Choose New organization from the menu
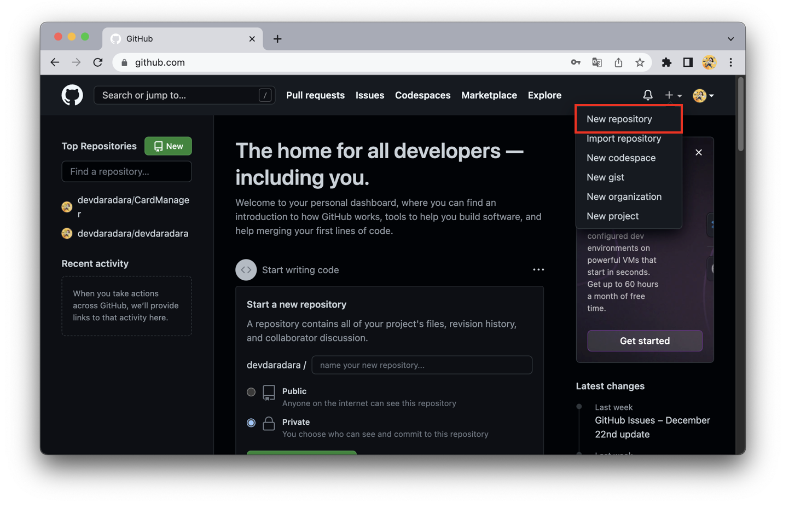The width and height of the screenshot is (812, 508). tap(629, 197)
